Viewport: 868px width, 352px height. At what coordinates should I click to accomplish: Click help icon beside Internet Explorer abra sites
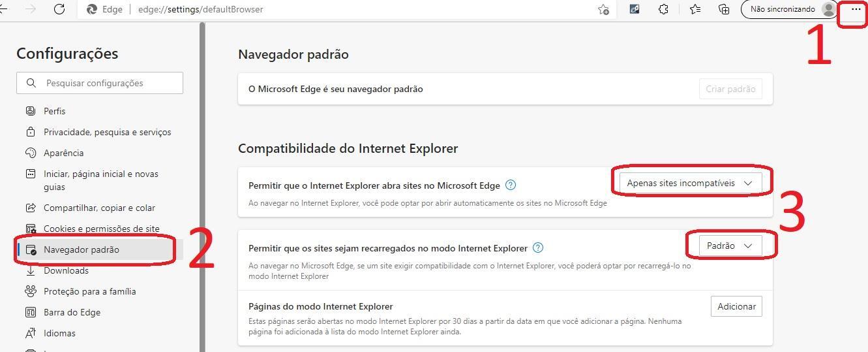point(511,185)
